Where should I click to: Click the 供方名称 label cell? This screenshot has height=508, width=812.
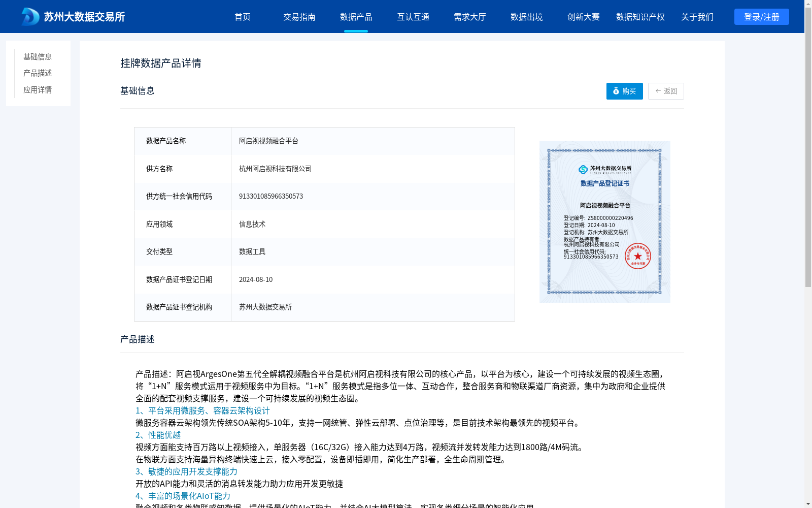(183, 169)
